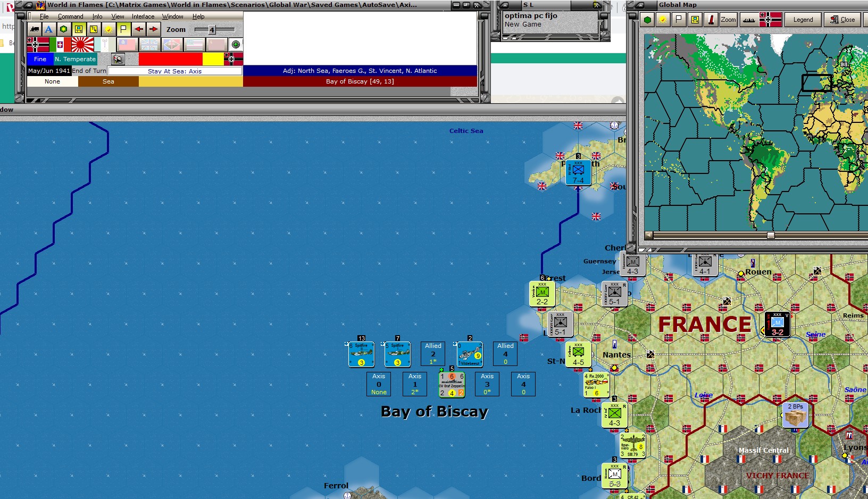Click the green circle icon after the flags

(236, 45)
